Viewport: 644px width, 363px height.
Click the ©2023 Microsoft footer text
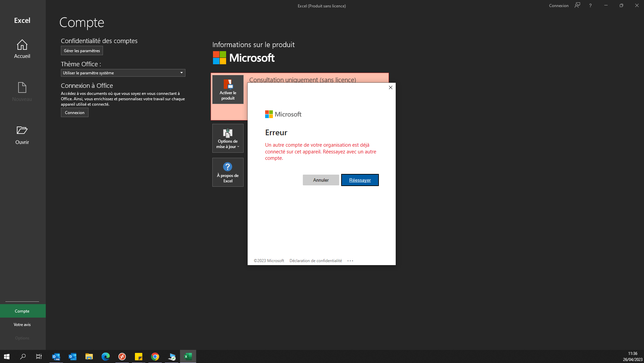269,261
